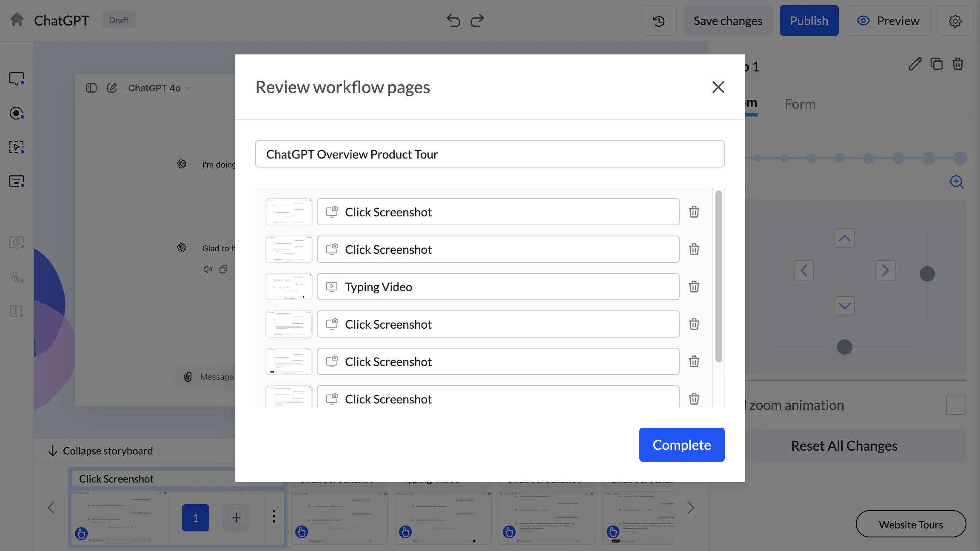This screenshot has width=980, height=551.
Task: Duplicate the step with copy icon
Action: (x=936, y=64)
